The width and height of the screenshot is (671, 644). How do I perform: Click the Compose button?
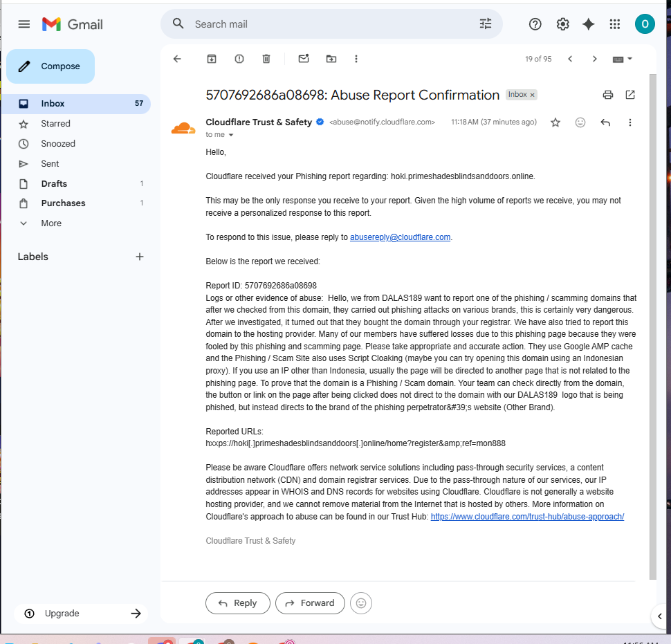click(x=50, y=66)
